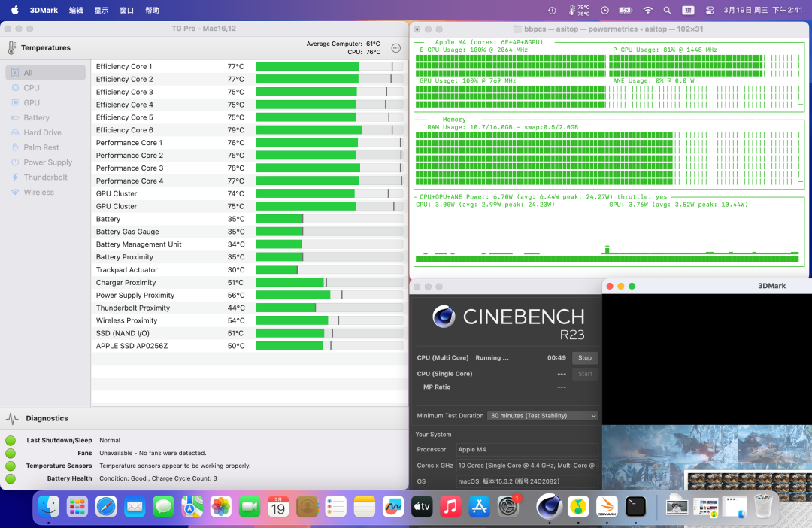
Task: Open the 帮助 menu
Action: 152,11
